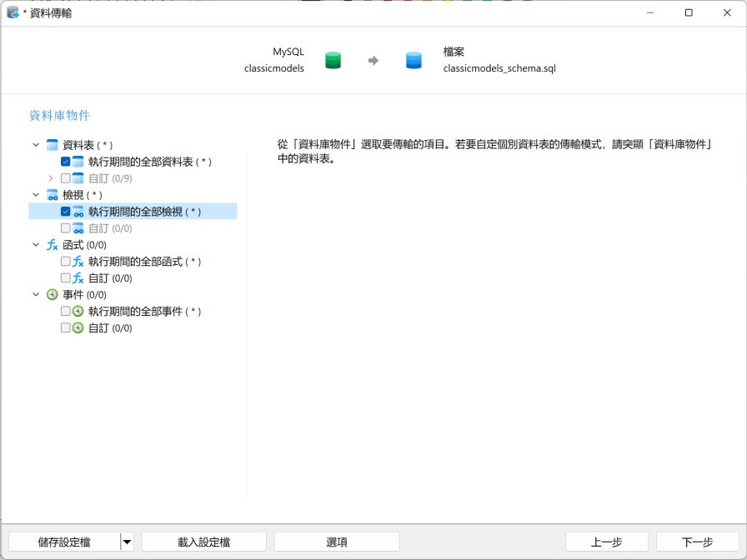The width and height of the screenshot is (747, 560).
Task: Click the blue target file database icon
Action: click(414, 60)
